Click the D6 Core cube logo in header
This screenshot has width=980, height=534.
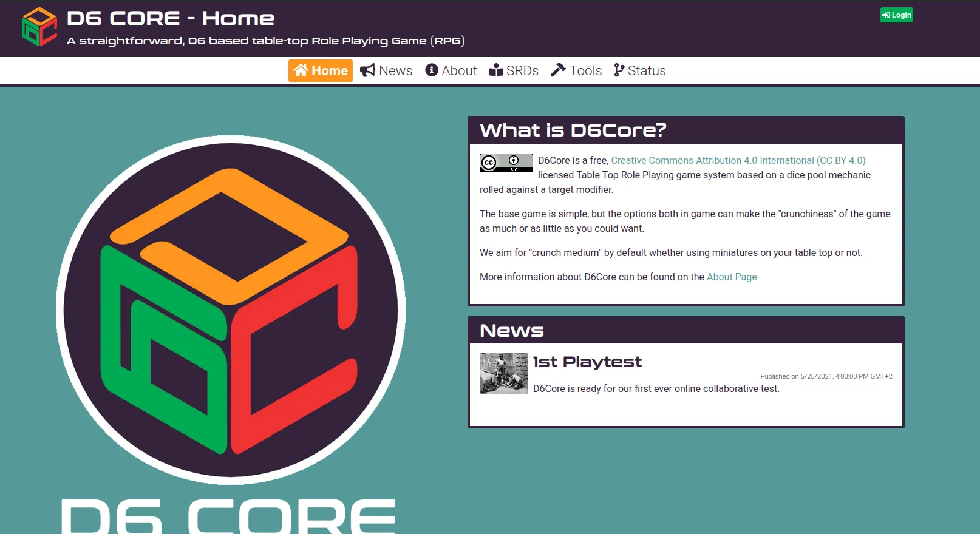coord(39,27)
